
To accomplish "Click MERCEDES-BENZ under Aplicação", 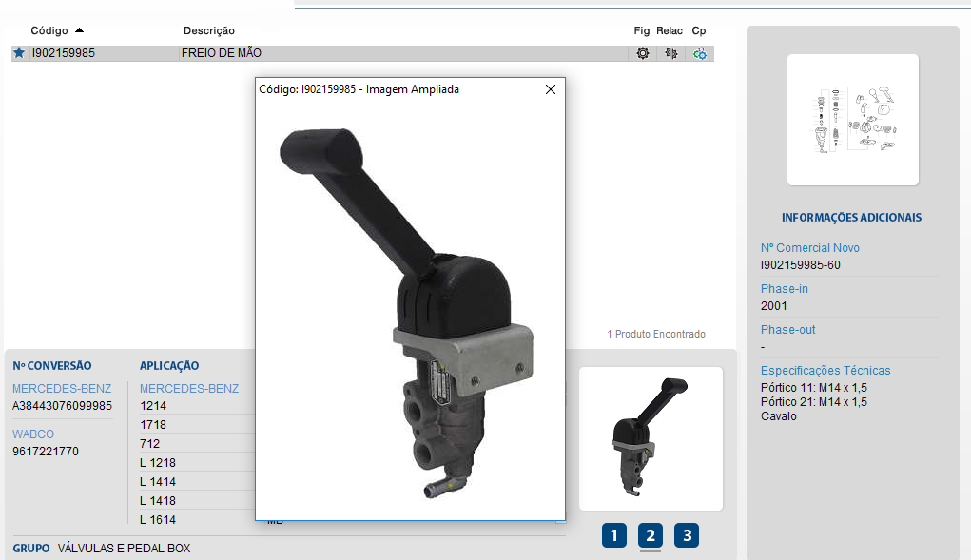I will pyautogui.click(x=189, y=388).
